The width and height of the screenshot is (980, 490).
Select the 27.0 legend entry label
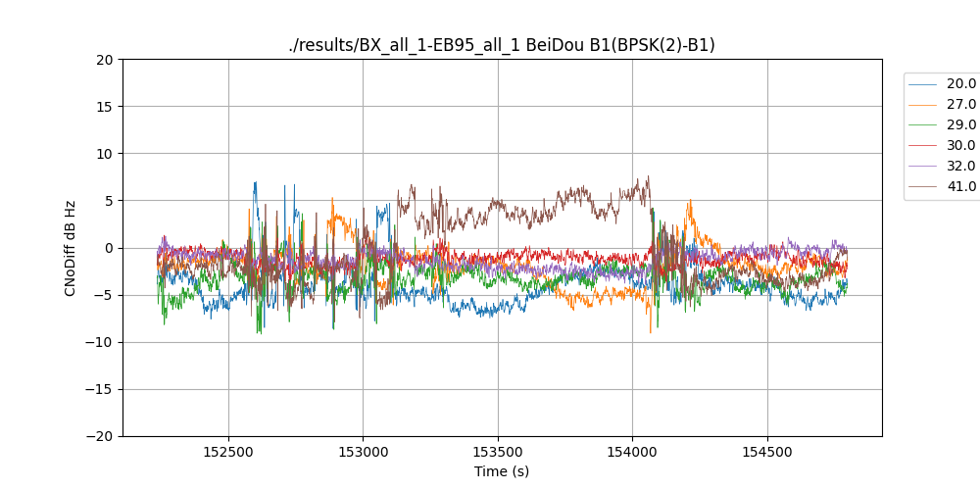[960, 104]
